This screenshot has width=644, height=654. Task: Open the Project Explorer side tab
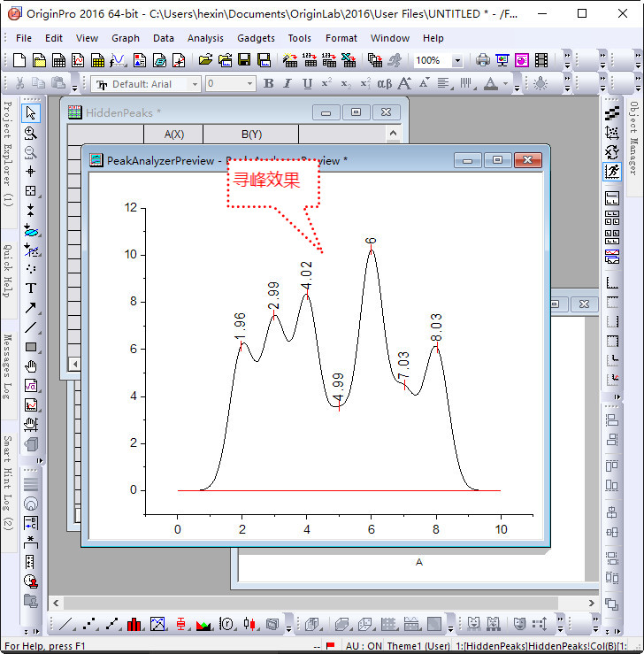(x=7, y=154)
